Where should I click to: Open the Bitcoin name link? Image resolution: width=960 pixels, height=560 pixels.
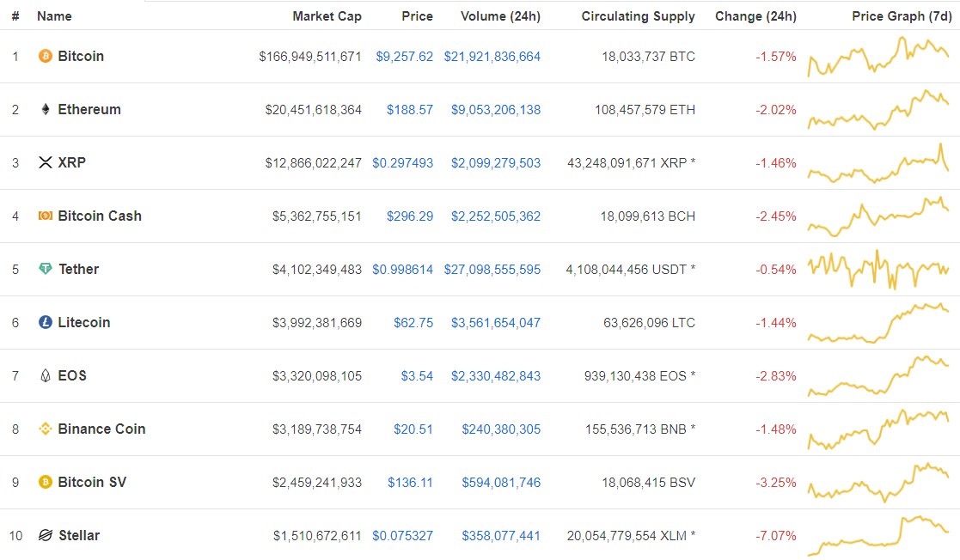81,57
